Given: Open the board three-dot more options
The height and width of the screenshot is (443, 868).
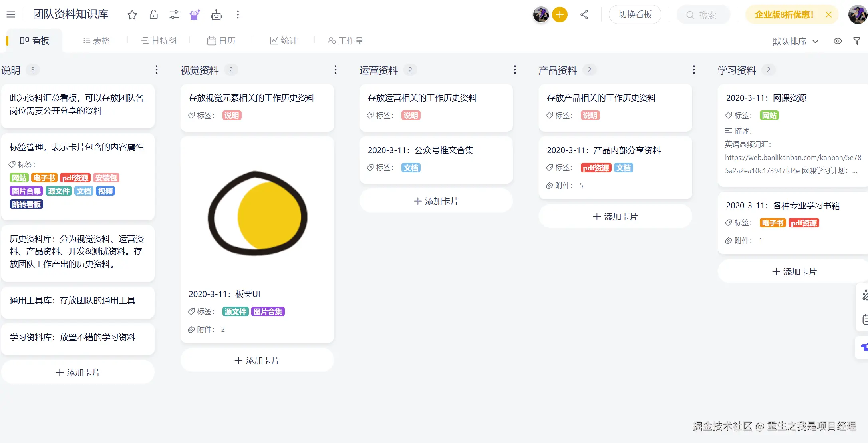Looking at the screenshot, I should 238,15.
